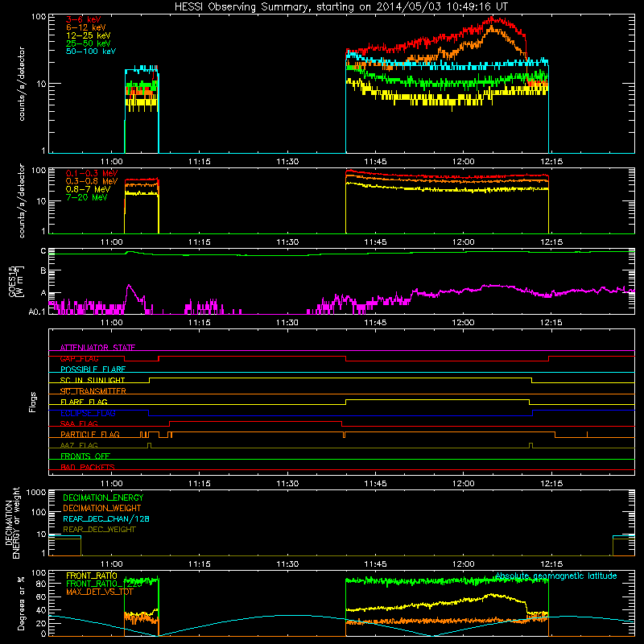Click the POSSIBLE_FLARE flag label

pyautogui.click(x=93, y=369)
